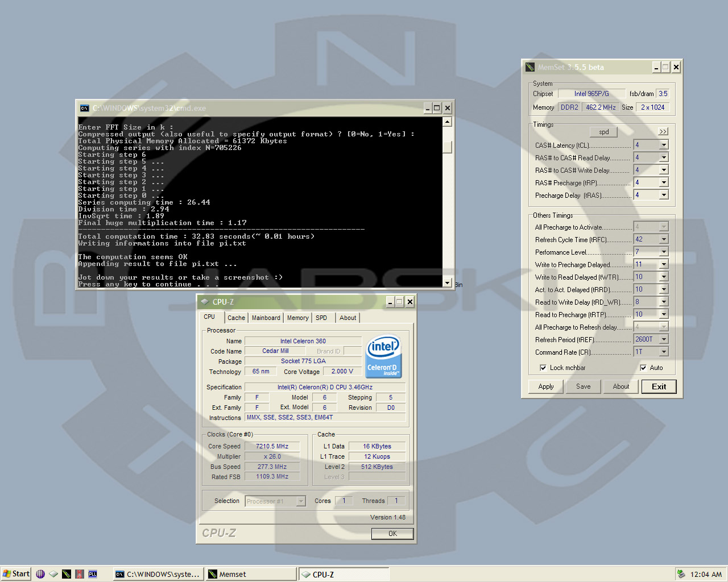Click the cmd.exe window title icon

(x=85, y=108)
